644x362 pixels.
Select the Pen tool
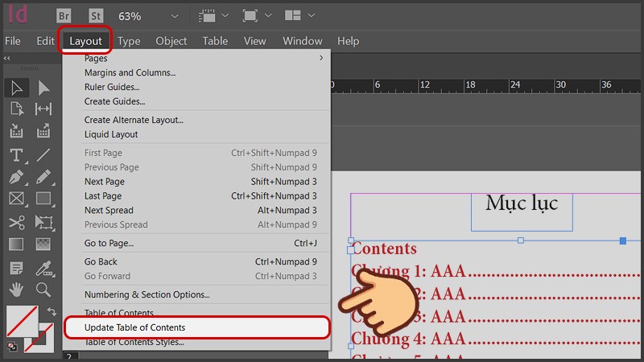click(x=16, y=177)
